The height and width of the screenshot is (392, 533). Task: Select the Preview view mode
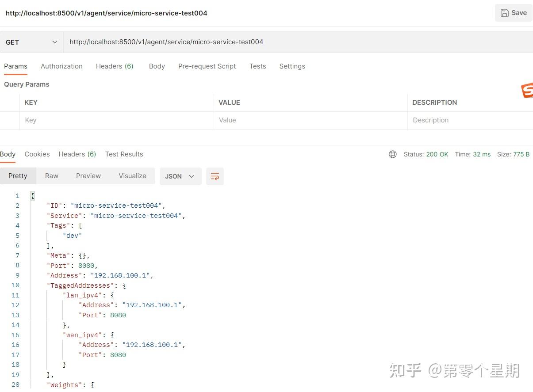[x=88, y=176]
